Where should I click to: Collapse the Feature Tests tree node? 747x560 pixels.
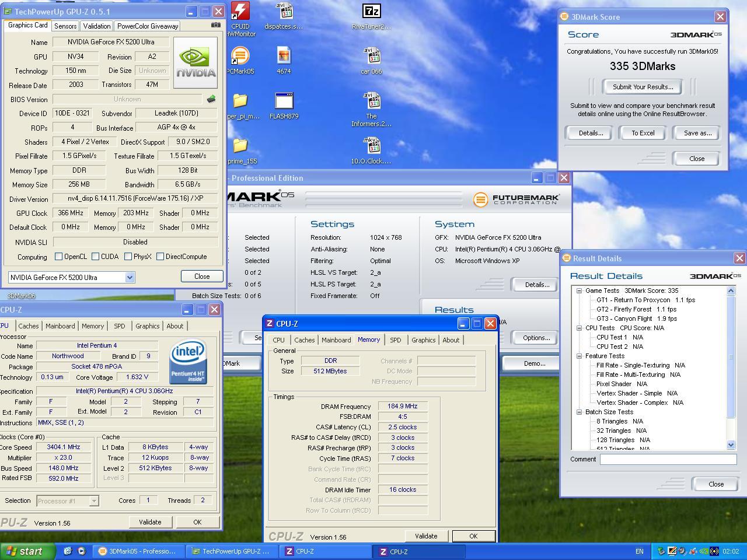point(579,356)
